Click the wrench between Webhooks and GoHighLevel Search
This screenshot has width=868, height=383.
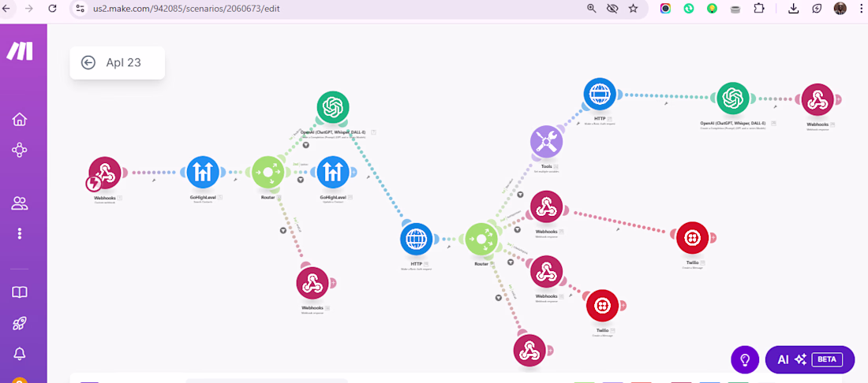tap(153, 180)
